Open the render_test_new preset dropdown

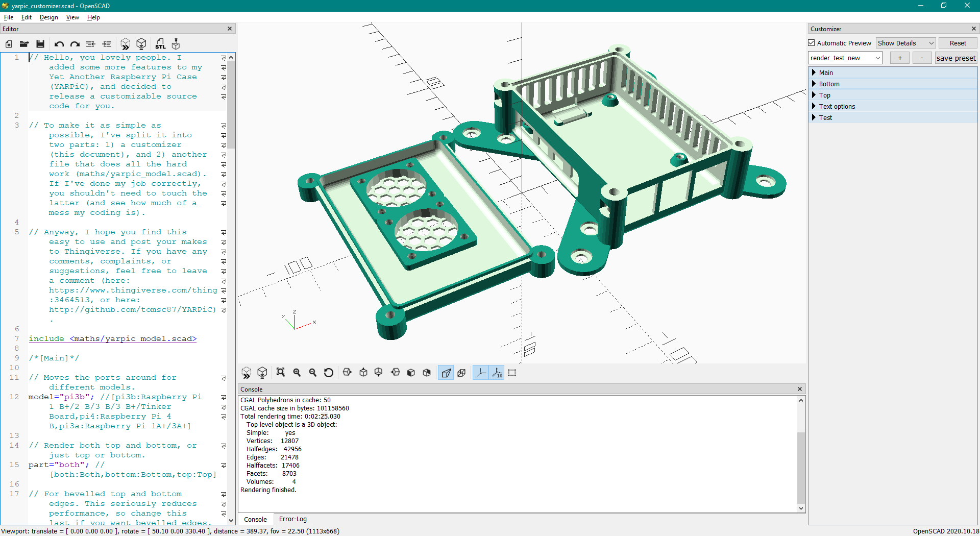pos(845,58)
